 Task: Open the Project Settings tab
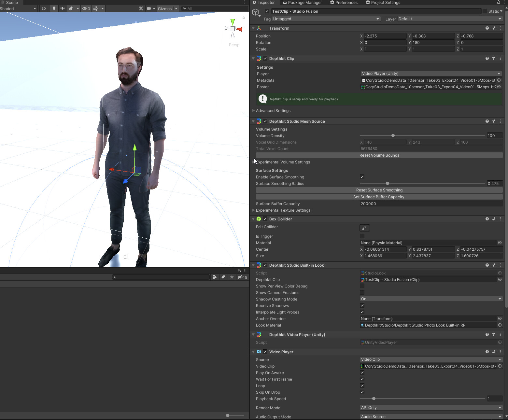point(383,3)
